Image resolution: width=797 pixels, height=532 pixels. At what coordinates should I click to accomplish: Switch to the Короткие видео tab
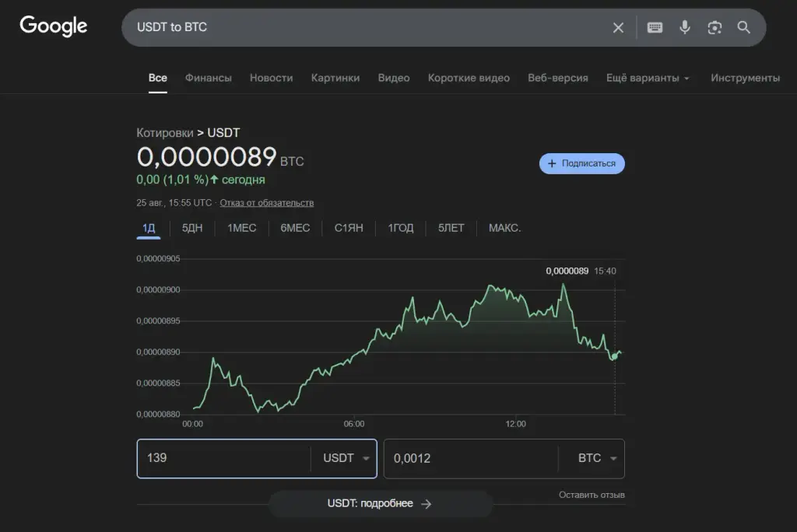469,78
